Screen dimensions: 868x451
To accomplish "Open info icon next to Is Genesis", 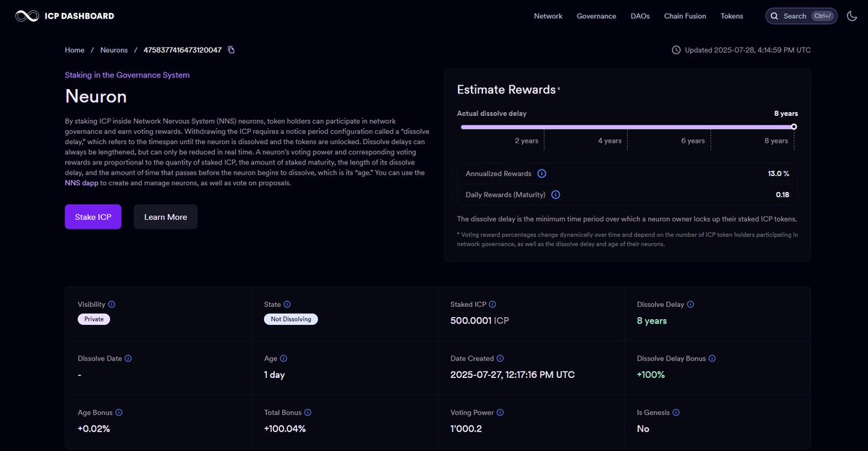I will (x=676, y=413).
